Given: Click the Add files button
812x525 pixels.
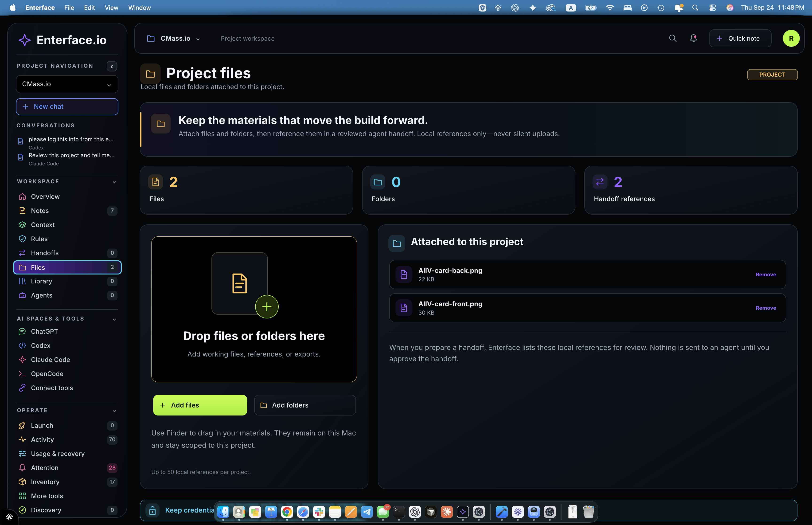Looking at the screenshot, I should pos(200,405).
